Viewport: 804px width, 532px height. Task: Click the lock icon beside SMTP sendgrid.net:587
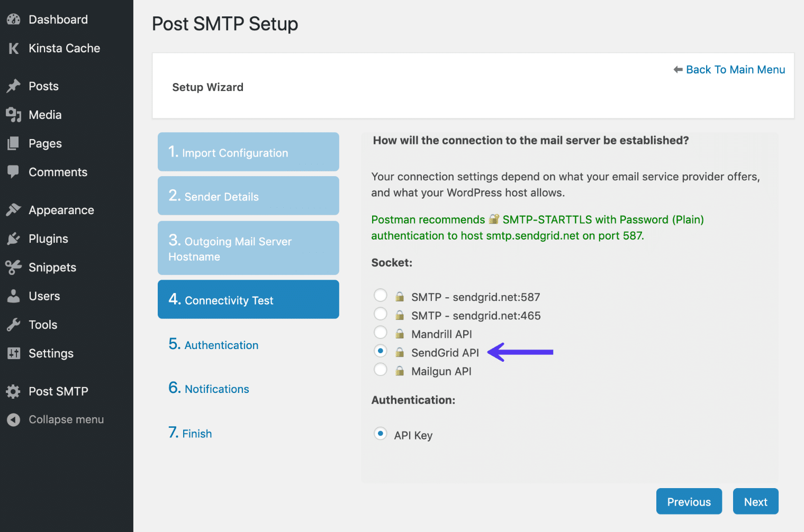(400, 297)
